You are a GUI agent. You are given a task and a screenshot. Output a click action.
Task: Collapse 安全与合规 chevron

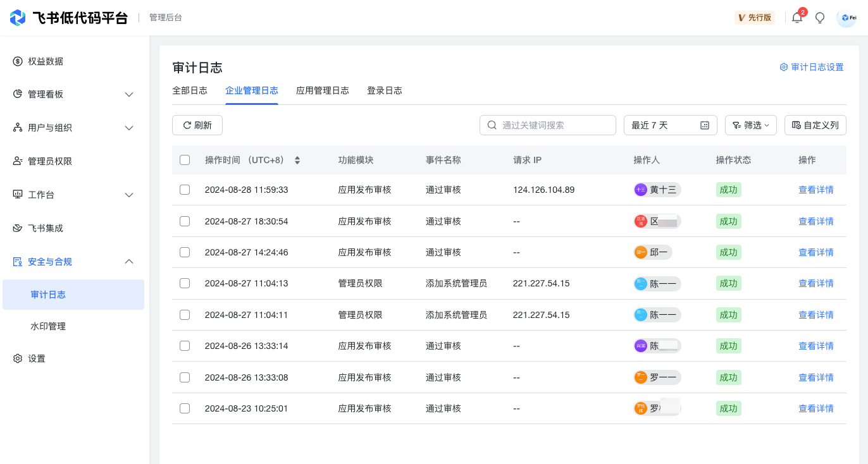coord(129,262)
